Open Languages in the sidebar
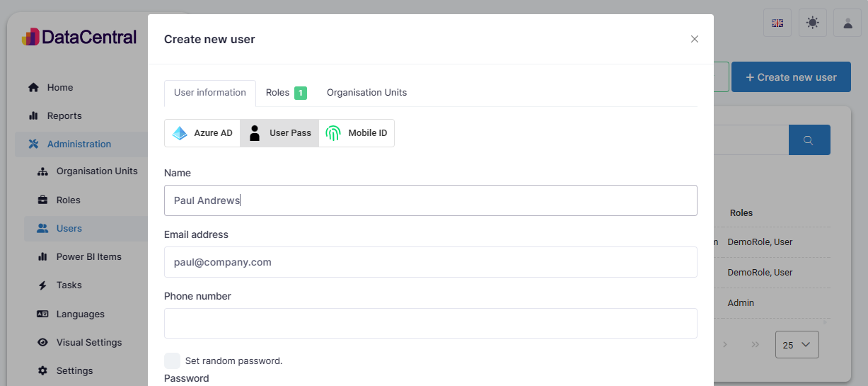The width and height of the screenshot is (868, 386). (80, 314)
